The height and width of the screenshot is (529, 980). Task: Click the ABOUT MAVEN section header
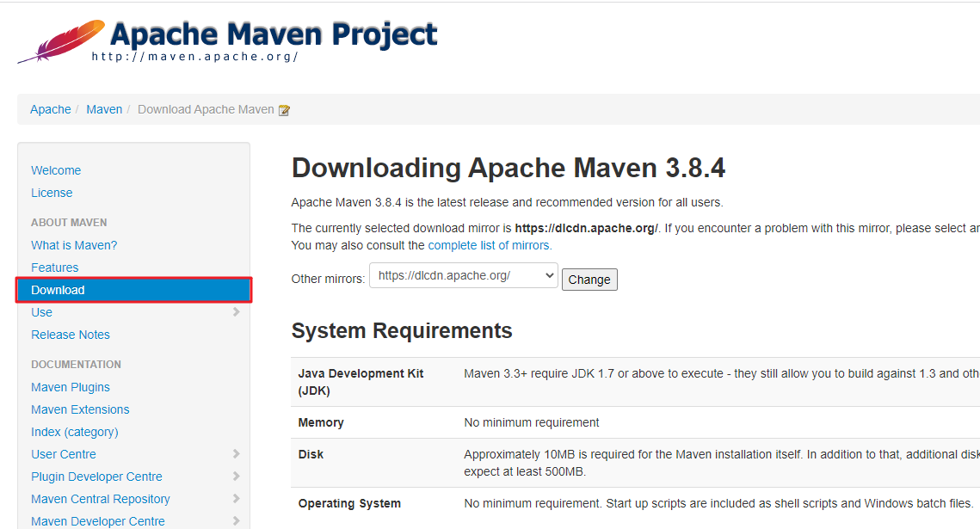[69, 222]
